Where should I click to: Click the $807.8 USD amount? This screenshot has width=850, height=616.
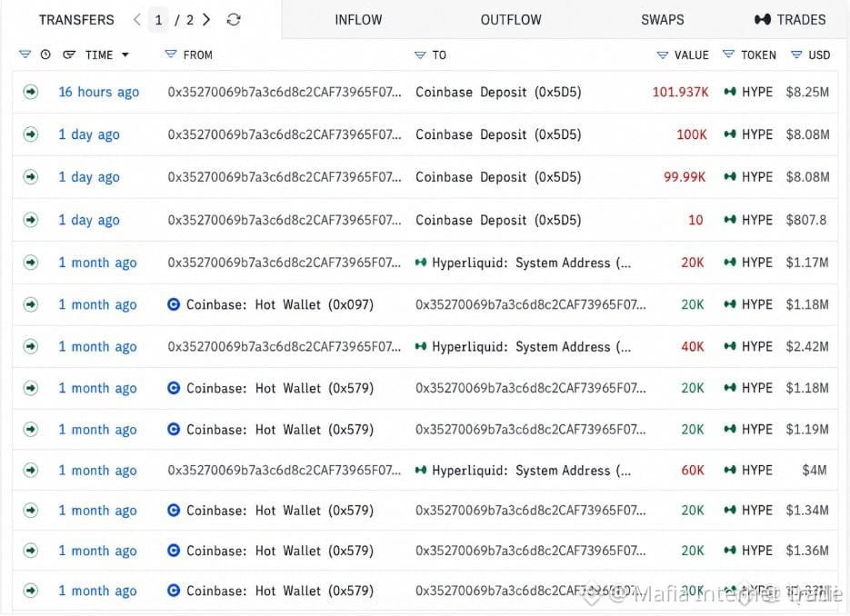coord(806,220)
